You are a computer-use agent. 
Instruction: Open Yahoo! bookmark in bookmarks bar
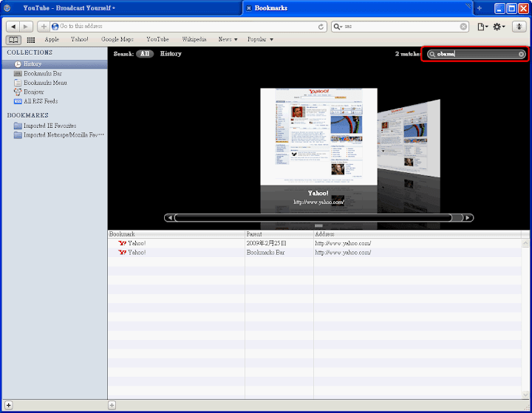pyautogui.click(x=79, y=39)
